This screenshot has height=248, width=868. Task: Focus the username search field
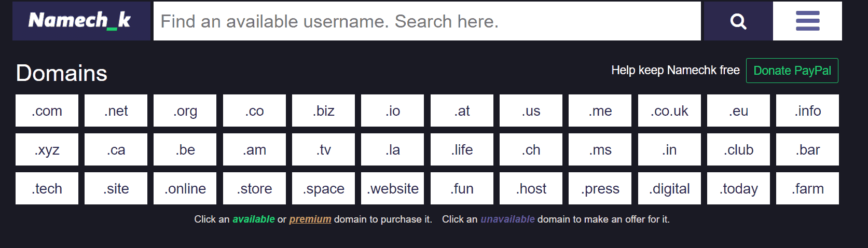click(x=427, y=21)
